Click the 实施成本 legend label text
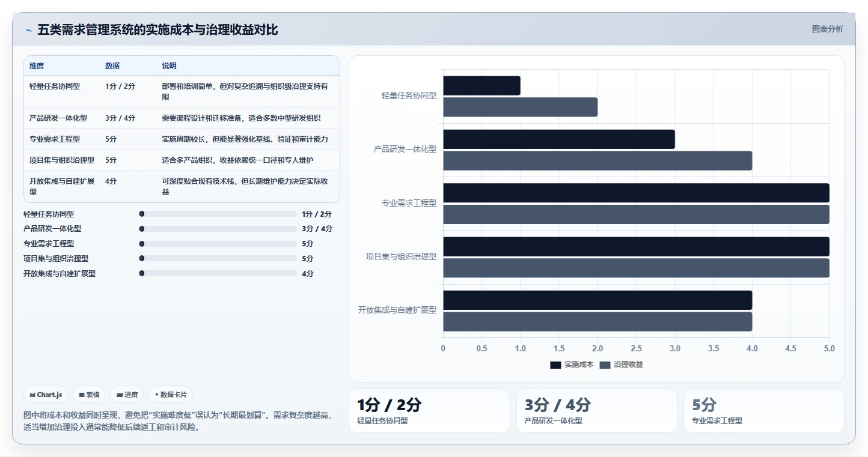Image resolution: width=868 pixels, height=457 pixels. click(579, 365)
